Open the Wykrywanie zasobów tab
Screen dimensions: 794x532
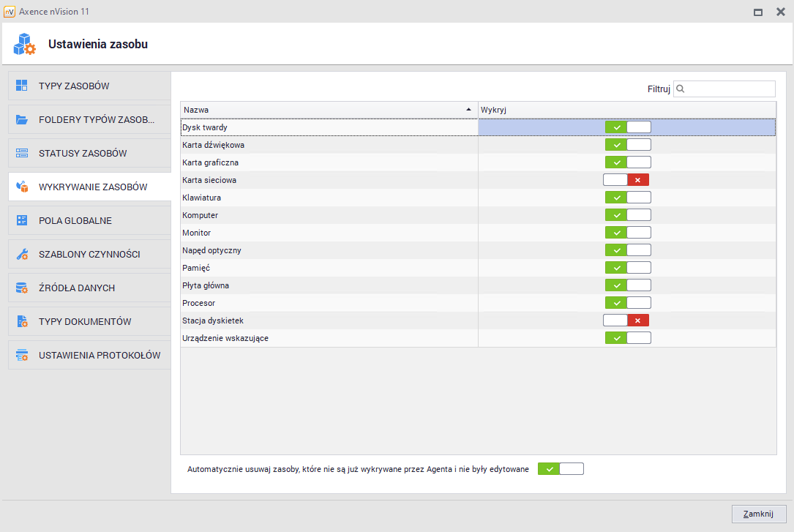pyautogui.click(x=92, y=187)
